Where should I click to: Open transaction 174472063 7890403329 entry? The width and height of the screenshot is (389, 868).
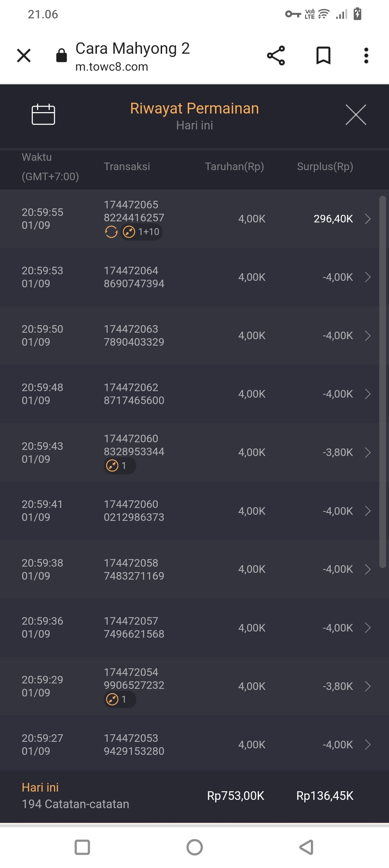134,336
